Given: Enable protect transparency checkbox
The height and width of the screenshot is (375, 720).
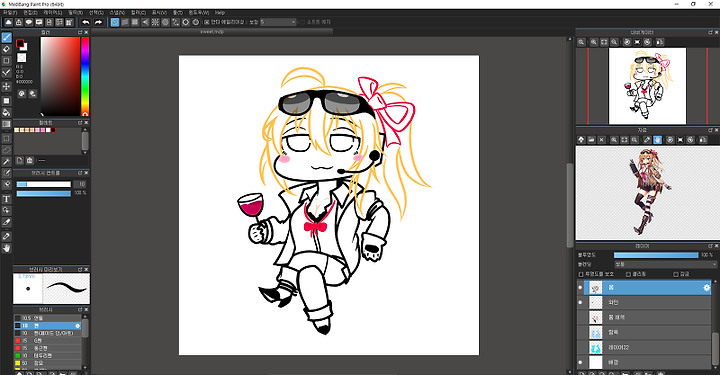Looking at the screenshot, I should tap(580, 274).
